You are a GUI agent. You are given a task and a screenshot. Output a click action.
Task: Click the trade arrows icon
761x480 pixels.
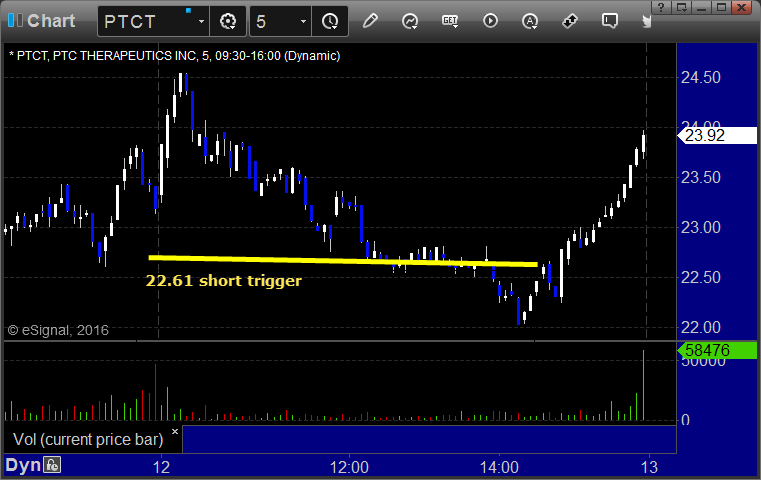click(x=570, y=21)
